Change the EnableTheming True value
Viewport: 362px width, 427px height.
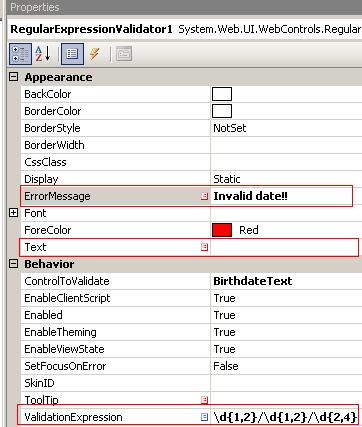pyautogui.click(x=224, y=332)
